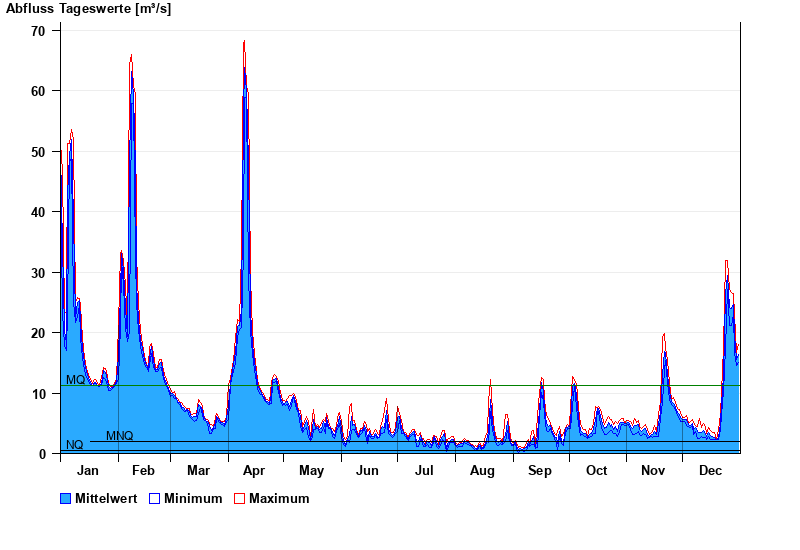Click the 30 value on y-axis

(38, 273)
